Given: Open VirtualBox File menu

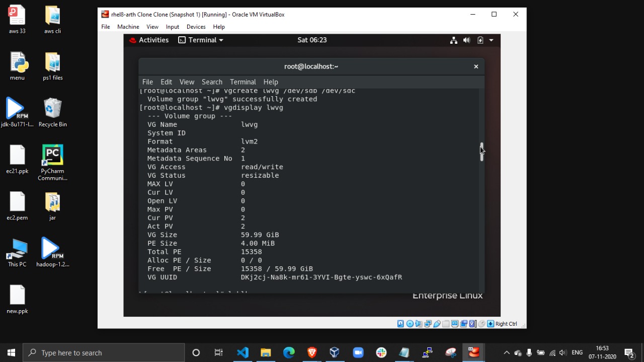Looking at the screenshot, I should point(106,27).
